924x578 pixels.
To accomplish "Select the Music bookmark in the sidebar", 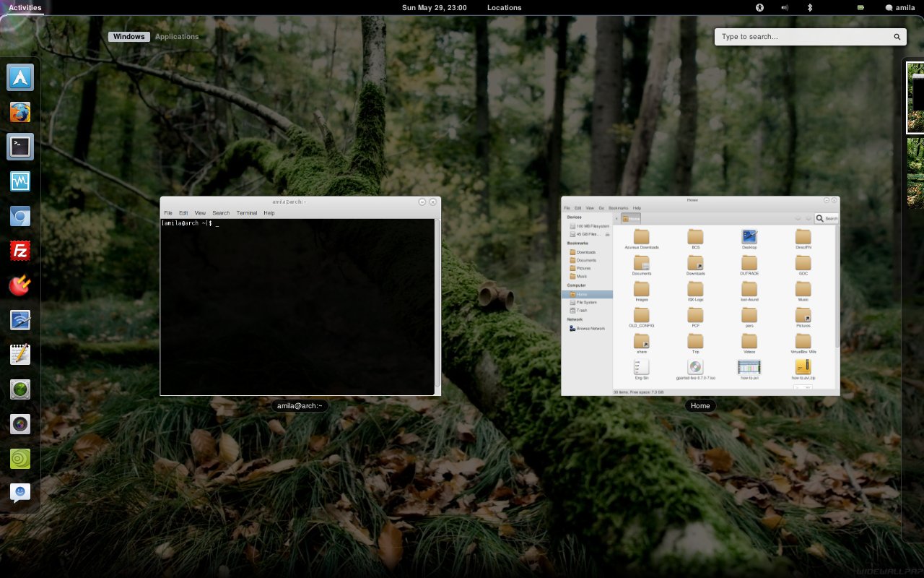I will pyautogui.click(x=577, y=276).
